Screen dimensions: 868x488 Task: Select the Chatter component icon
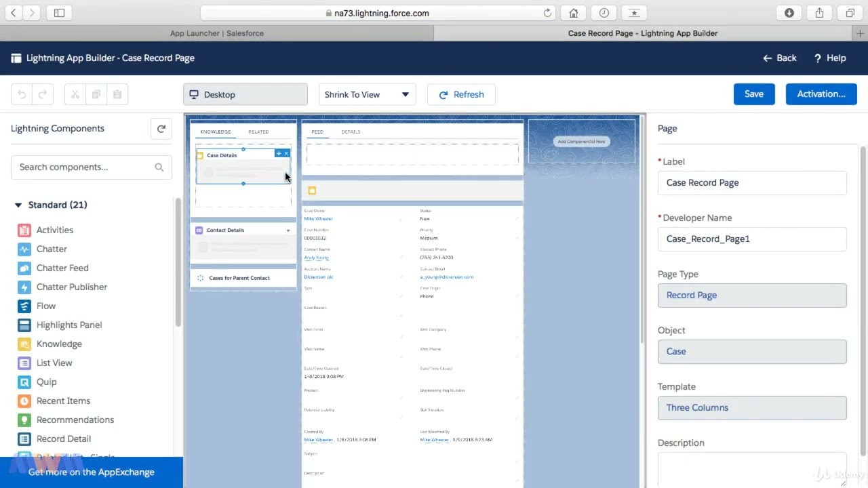tap(24, 249)
